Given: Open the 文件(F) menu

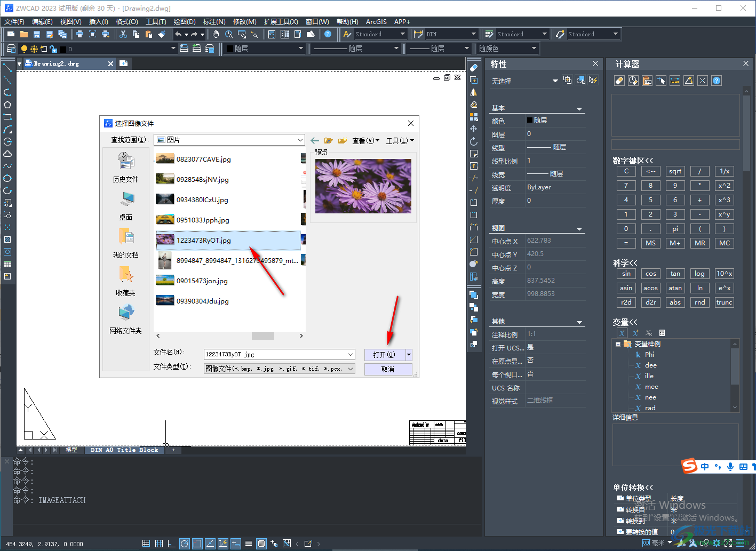Looking at the screenshot, I should (14, 22).
